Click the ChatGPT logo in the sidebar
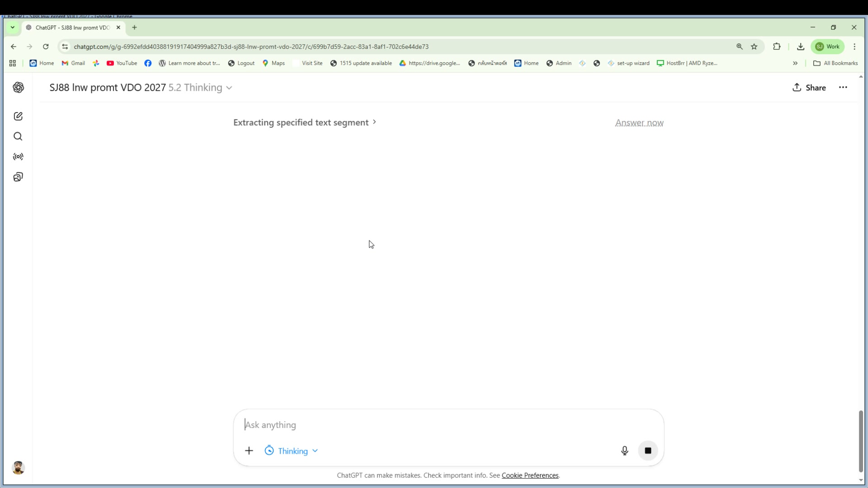 pyautogui.click(x=18, y=88)
